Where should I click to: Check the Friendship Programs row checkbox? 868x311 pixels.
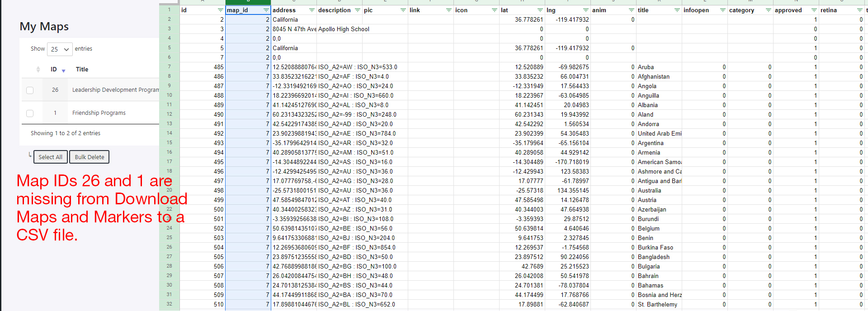click(30, 113)
